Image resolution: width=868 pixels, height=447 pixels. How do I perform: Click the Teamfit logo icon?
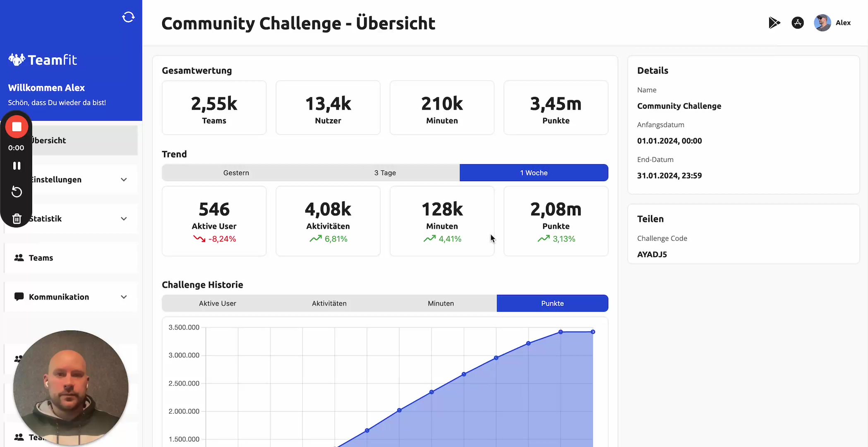[x=17, y=59]
